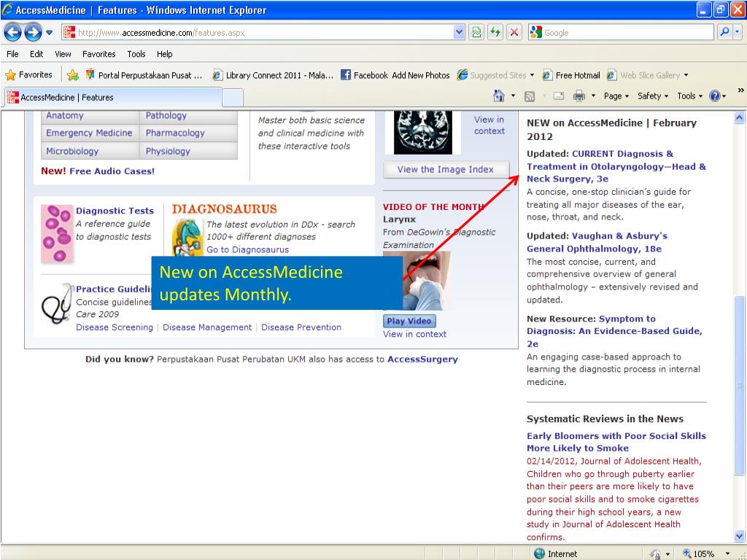Open the recent pages dropdown arrow

(49, 33)
